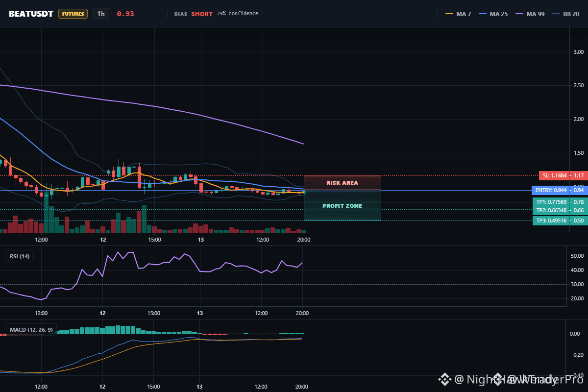Click the 2.00 price axis value
This screenshot has width=588, height=392.
578,119
